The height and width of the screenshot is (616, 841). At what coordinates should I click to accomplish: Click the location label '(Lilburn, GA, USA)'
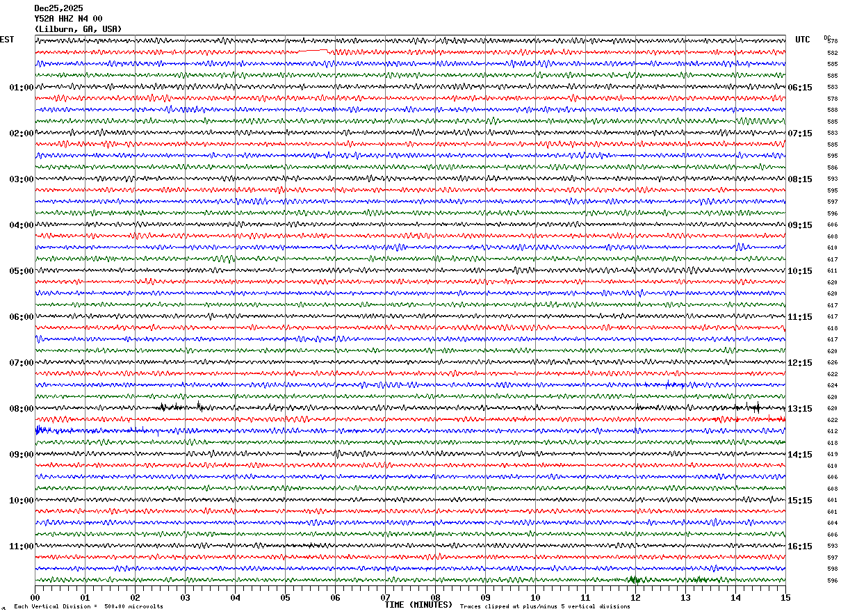click(78, 29)
